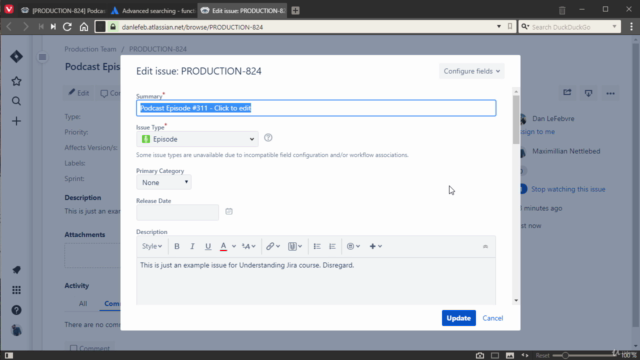Open the more formatting dropdown

tap(249, 246)
